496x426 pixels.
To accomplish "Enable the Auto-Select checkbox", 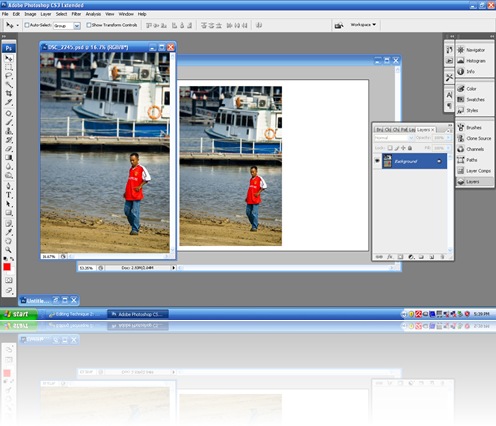I will [27, 25].
